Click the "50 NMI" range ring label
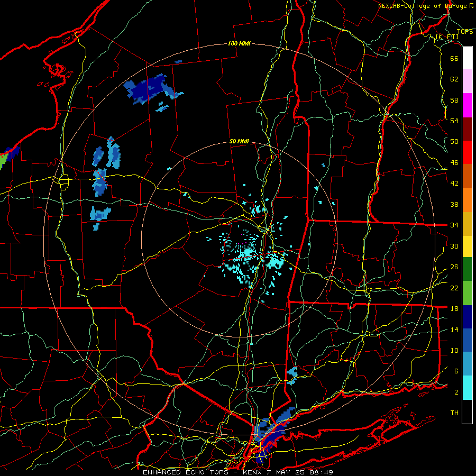The width and height of the screenshot is (476, 476). click(239, 141)
